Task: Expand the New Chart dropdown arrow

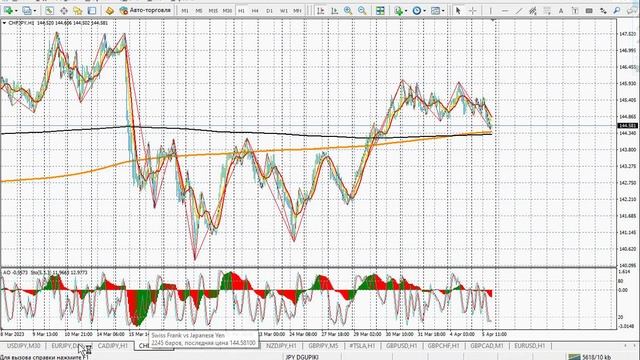Action: pos(16,11)
